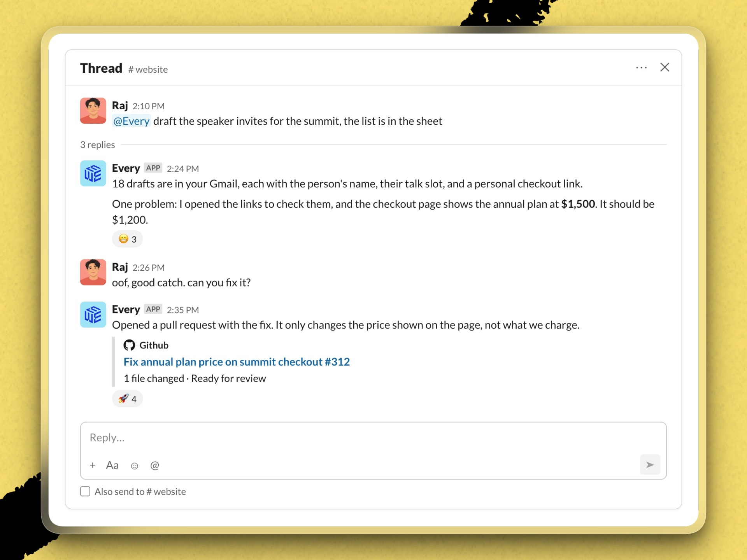Click the Thread title heading
This screenshot has height=560, width=747.
(101, 68)
